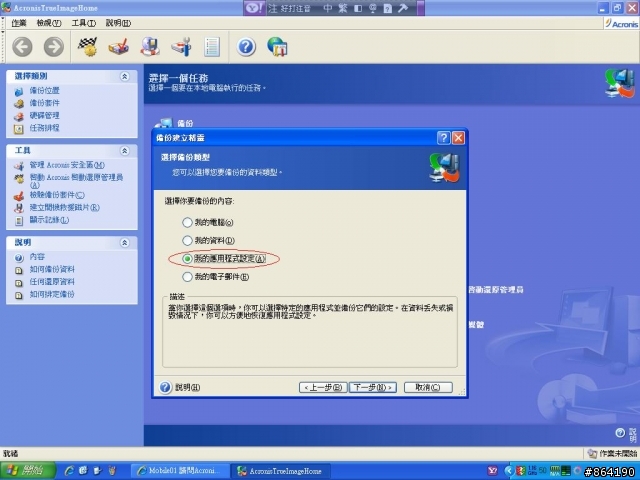
Task: Collapse the 工具 panel
Action: point(124,151)
